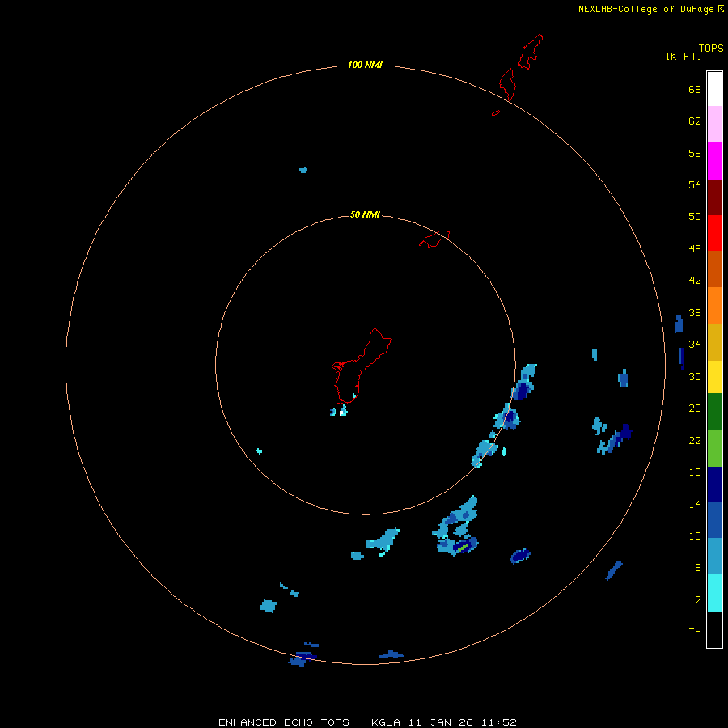Click the legend value "66"
This screenshot has width=728, height=728.
tap(695, 89)
